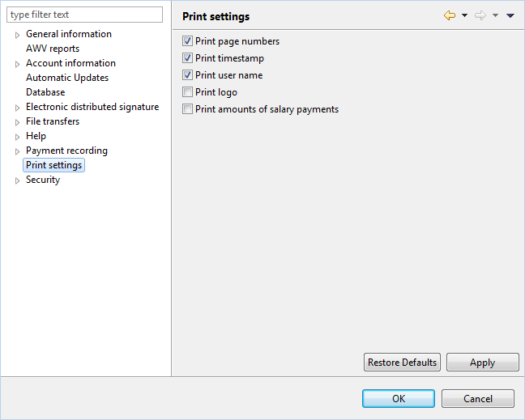
Task: Expand the Security tree arrow
Action: [17, 180]
